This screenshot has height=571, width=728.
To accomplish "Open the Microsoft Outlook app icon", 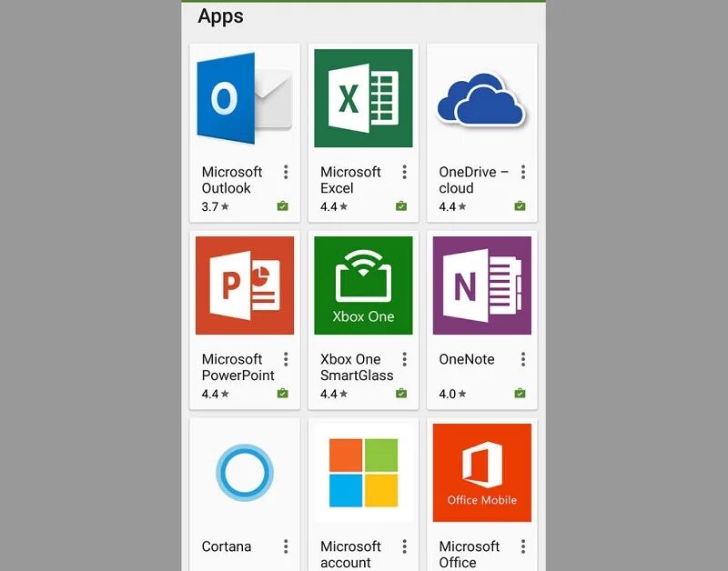I will [245, 98].
